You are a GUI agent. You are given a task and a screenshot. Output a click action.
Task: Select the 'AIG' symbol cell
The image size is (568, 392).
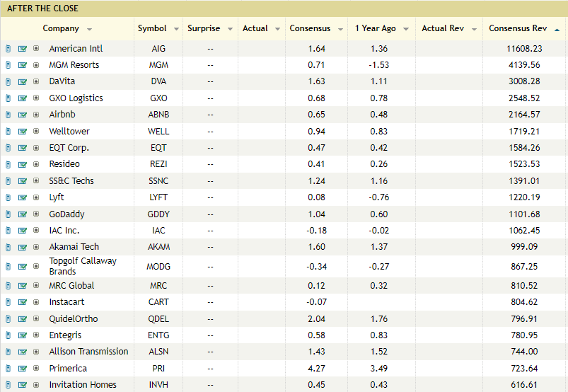click(x=158, y=49)
